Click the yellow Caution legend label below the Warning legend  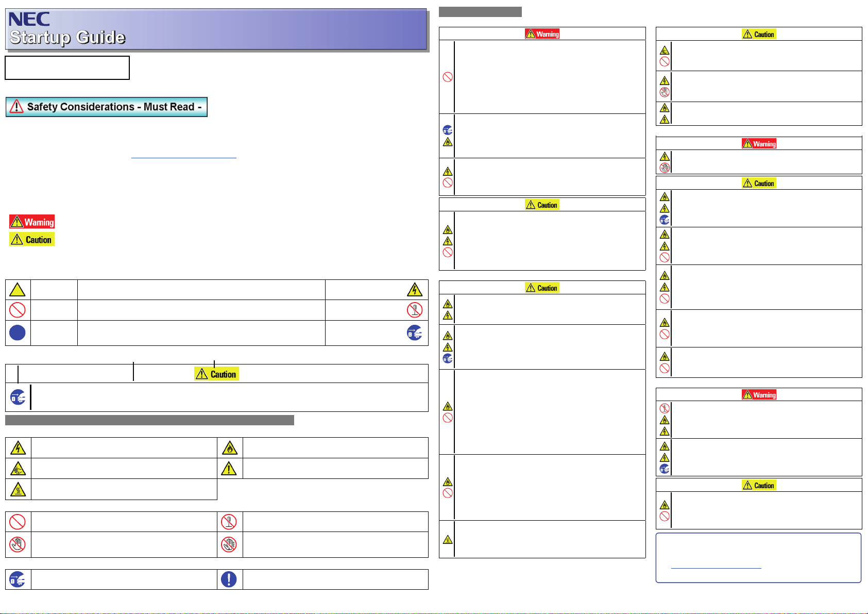32,239
